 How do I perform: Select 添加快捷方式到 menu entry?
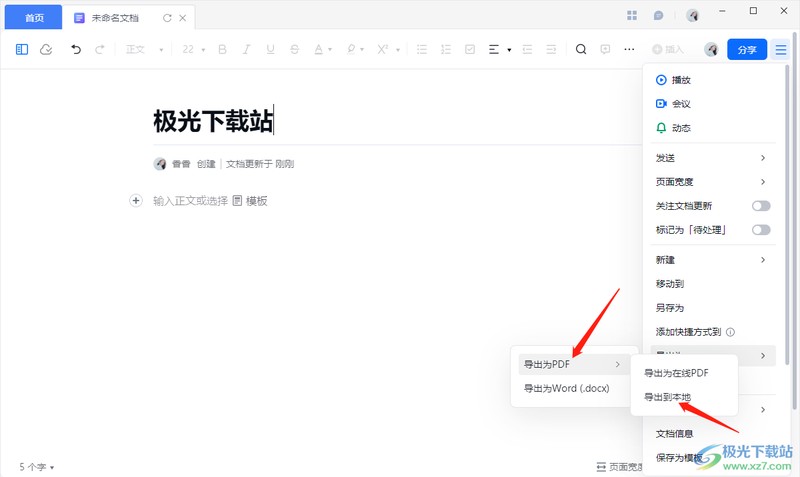coord(688,332)
